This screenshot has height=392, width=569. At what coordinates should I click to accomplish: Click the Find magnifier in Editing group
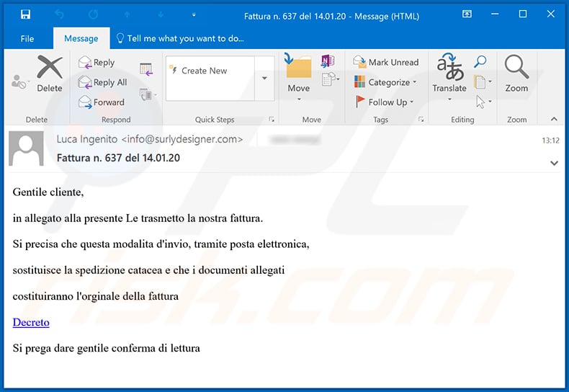click(480, 61)
